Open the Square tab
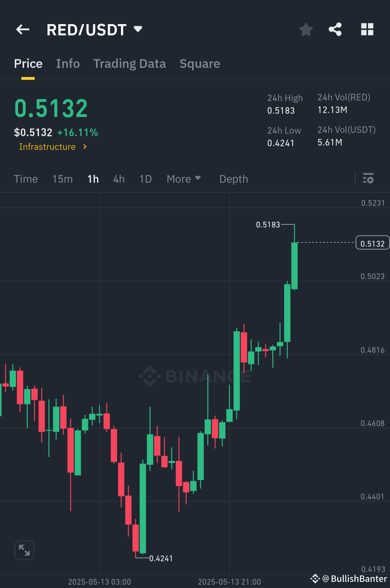390x588 pixels. (x=200, y=64)
